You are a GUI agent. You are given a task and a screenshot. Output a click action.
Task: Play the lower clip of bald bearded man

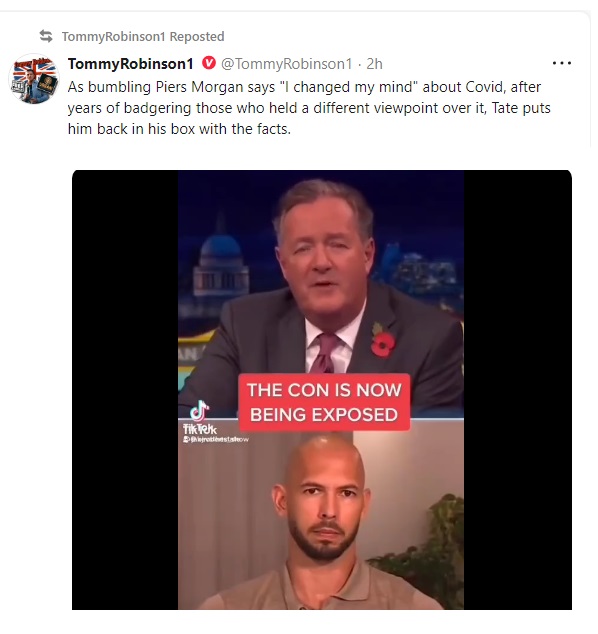click(321, 514)
